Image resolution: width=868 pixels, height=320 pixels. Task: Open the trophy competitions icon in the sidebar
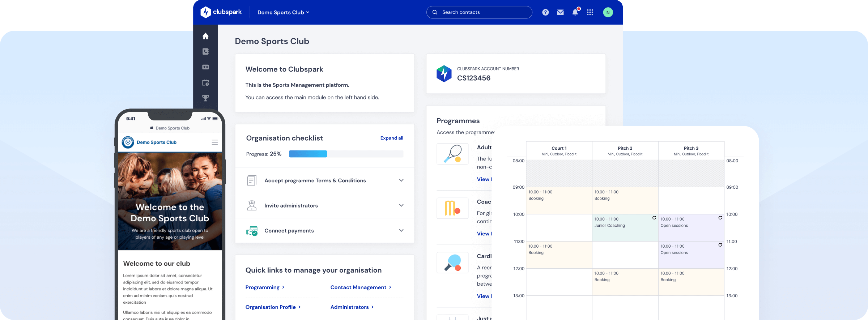[x=205, y=98]
